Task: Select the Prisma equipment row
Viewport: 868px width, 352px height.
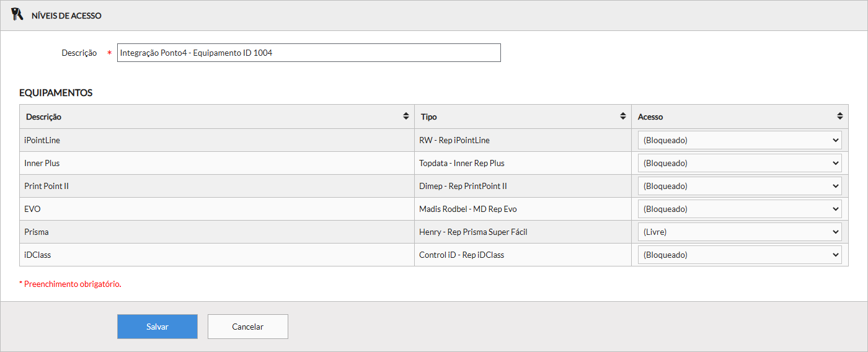Action: click(x=37, y=232)
